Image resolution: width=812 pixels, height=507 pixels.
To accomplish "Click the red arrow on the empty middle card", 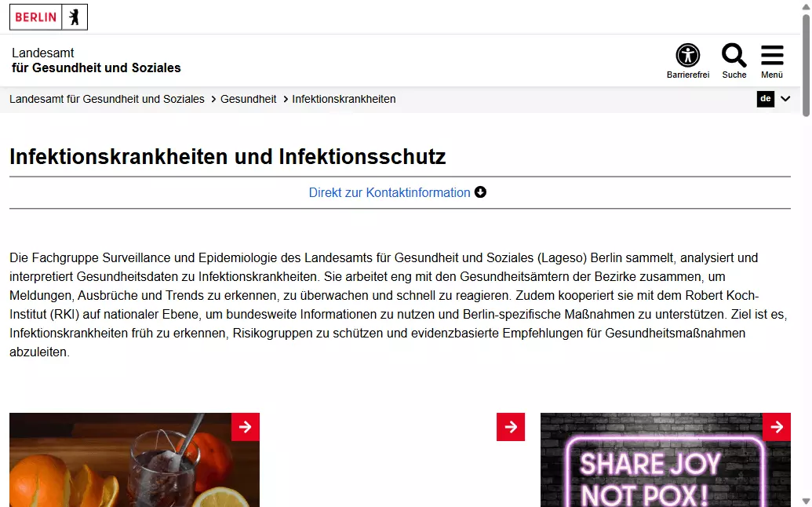I will (x=511, y=427).
